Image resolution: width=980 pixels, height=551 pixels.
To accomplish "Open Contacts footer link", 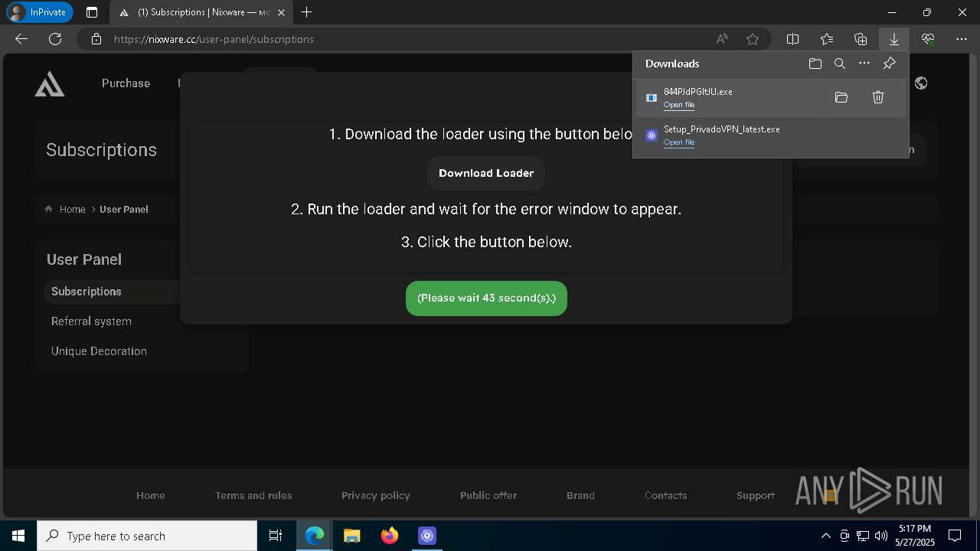I will point(665,495).
